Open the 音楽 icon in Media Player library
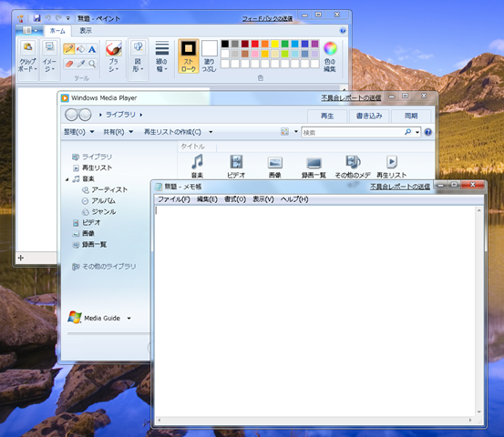The height and width of the screenshot is (437, 504). [198, 161]
